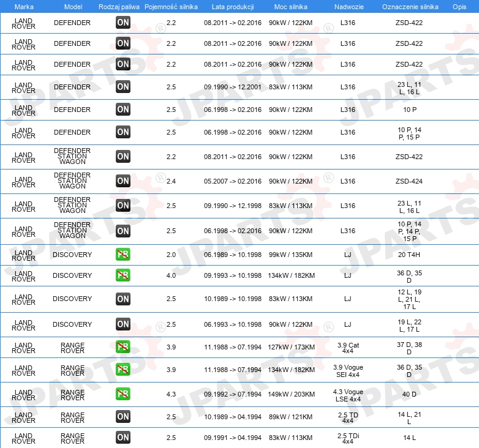This screenshot has width=479, height=448.
Task: Click the ON icon for Discovery 06.1993 row
Action: (x=123, y=324)
